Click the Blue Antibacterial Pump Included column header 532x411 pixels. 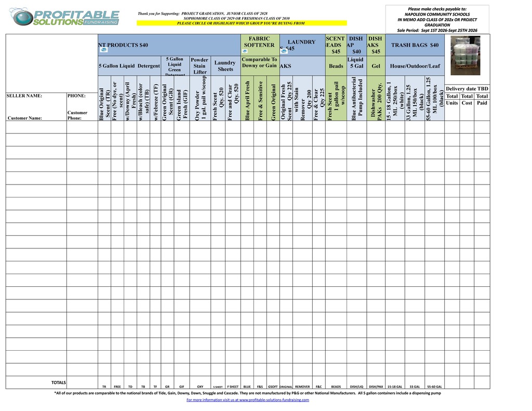356,98
